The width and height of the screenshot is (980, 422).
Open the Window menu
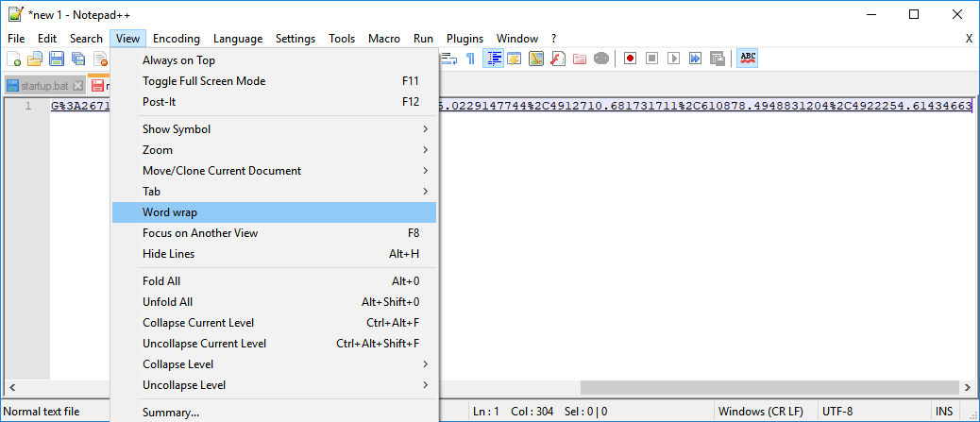(x=516, y=39)
